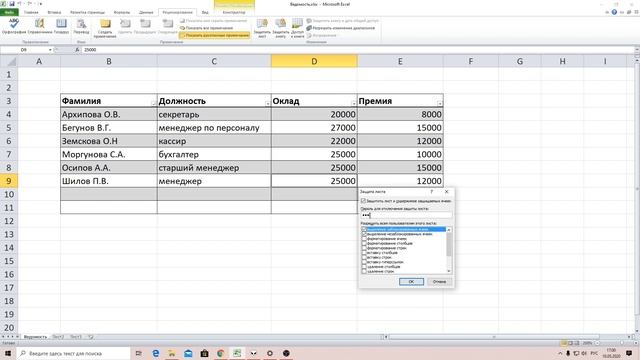Open the Тезаурус thesaurus

61,26
